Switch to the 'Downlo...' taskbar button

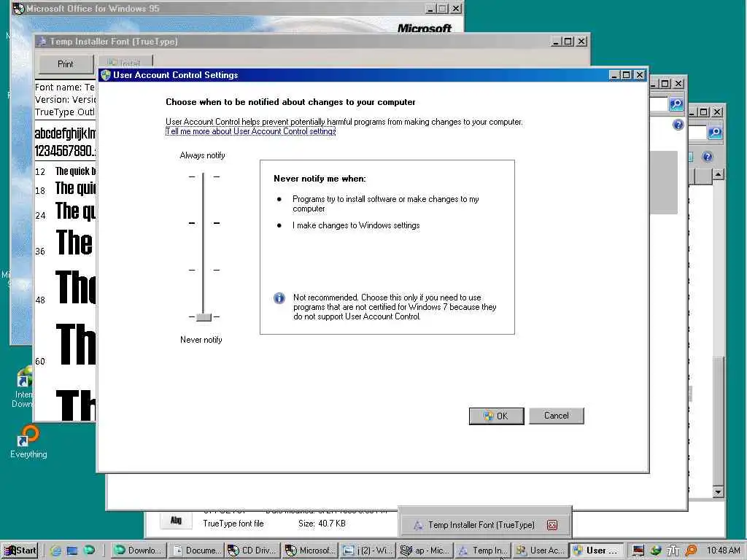(x=139, y=551)
